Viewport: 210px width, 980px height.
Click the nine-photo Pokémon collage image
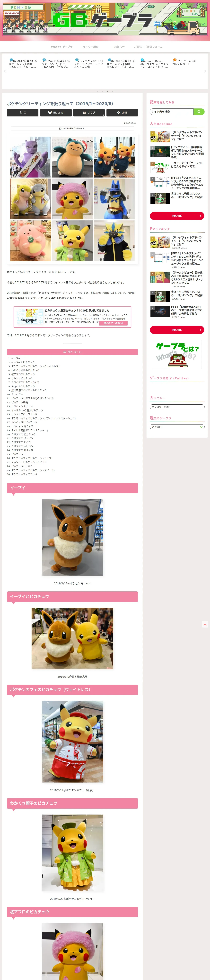click(72, 199)
